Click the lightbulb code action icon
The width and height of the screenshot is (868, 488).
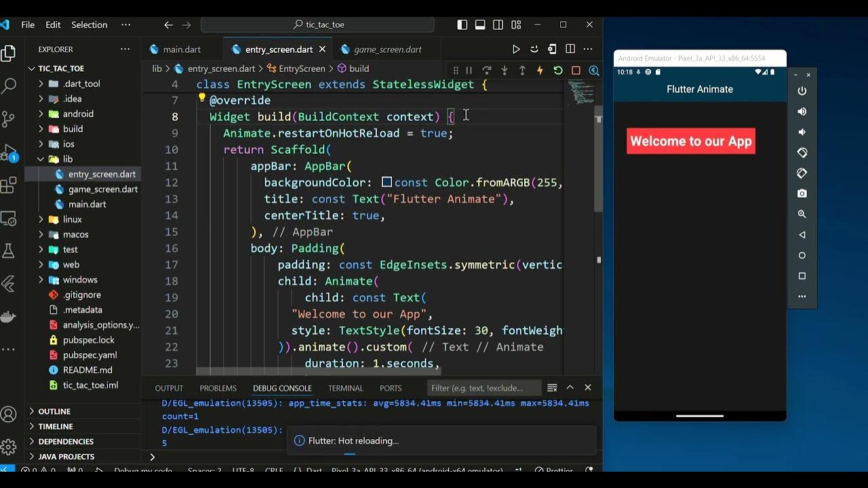click(x=201, y=99)
